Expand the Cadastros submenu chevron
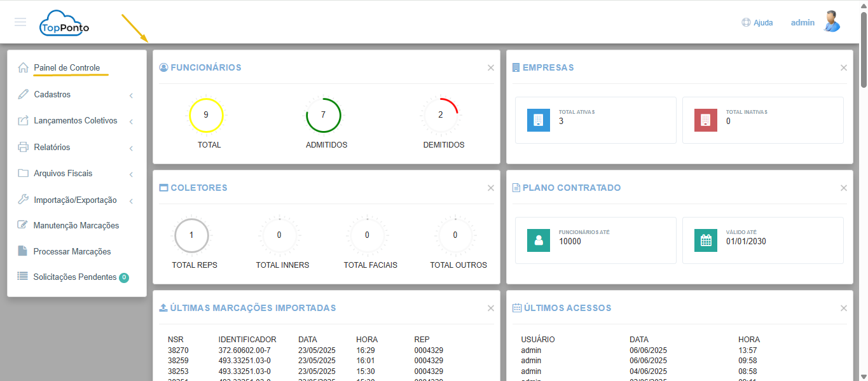 (131, 95)
